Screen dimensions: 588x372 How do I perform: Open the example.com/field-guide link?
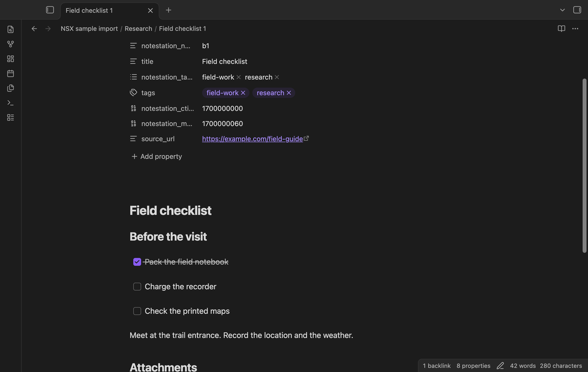coord(252,139)
